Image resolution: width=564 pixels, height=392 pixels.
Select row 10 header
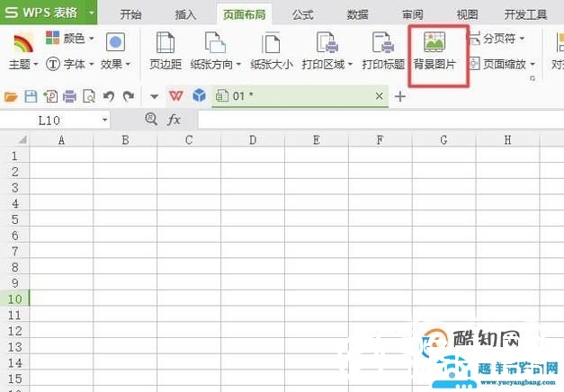click(14, 298)
